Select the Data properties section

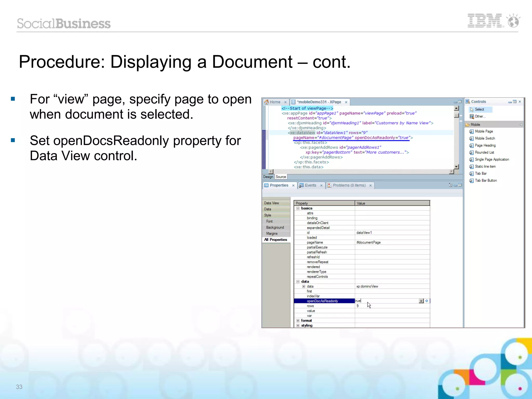276,209
